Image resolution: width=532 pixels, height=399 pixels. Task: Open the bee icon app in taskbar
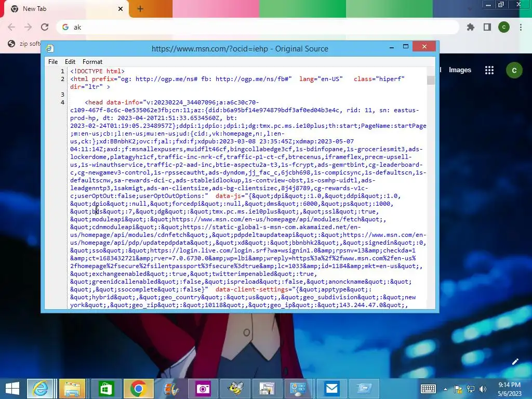pyautogui.click(x=235, y=389)
